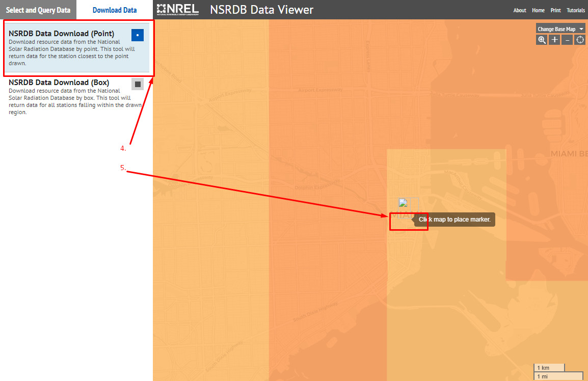Screen dimensions: 588x381
Task: Select the NSRDB point download tool icon
Action: (x=137, y=35)
